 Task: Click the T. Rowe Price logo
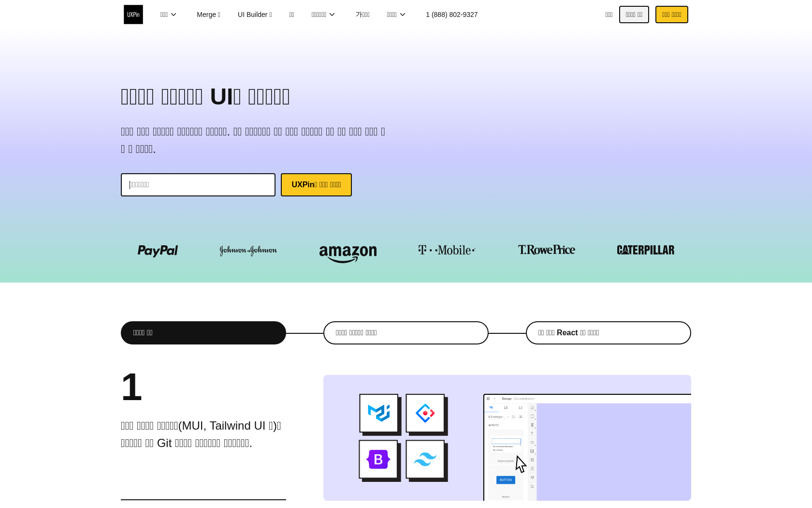547,250
